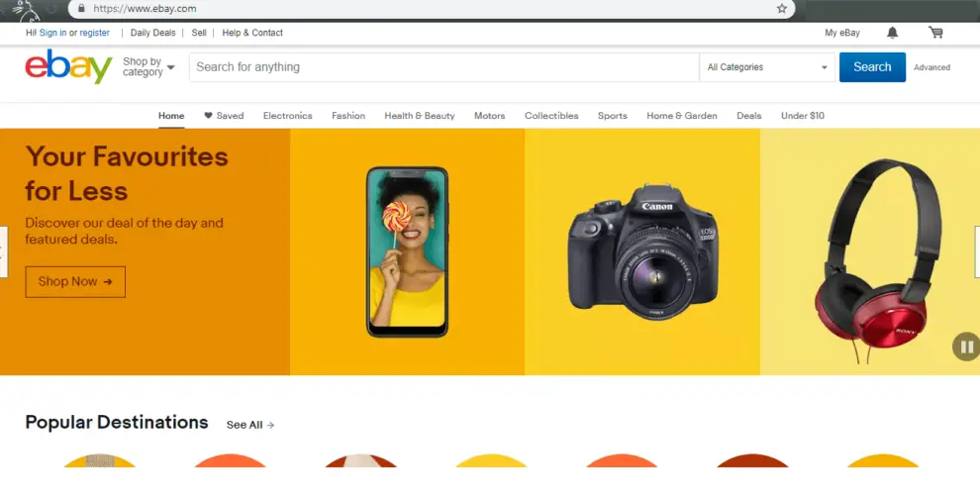Image resolution: width=980 pixels, height=501 pixels.
Task: Click the browser address bar URL
Action: click(x=145, y=9)
